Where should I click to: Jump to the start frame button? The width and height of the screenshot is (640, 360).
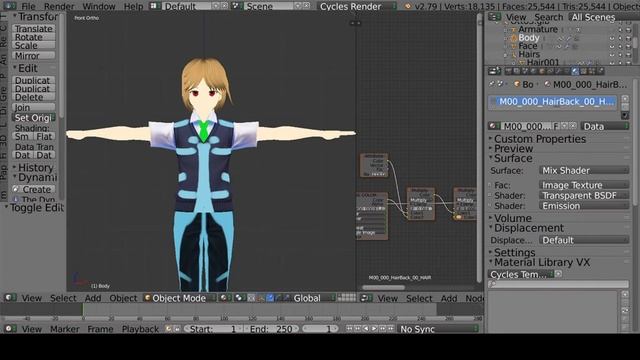click(349, 328)
